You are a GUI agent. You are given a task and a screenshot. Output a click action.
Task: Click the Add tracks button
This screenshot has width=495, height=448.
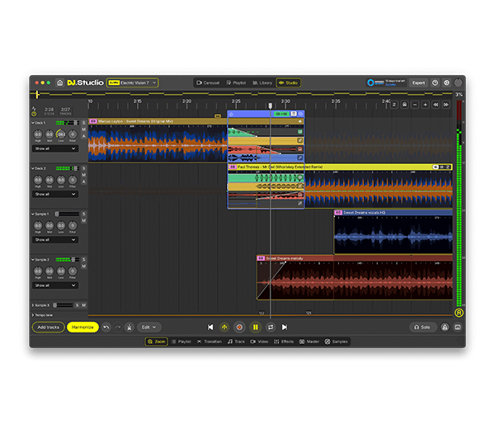pos(49,328)
